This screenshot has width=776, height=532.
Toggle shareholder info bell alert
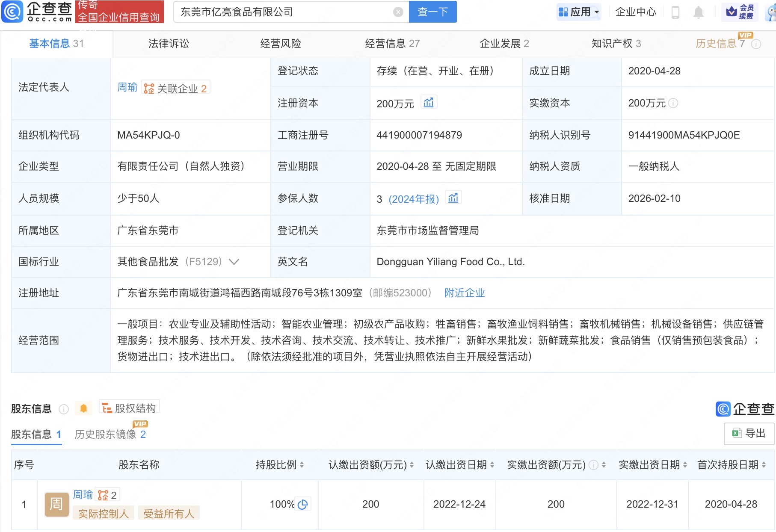[x=83, y=408]
